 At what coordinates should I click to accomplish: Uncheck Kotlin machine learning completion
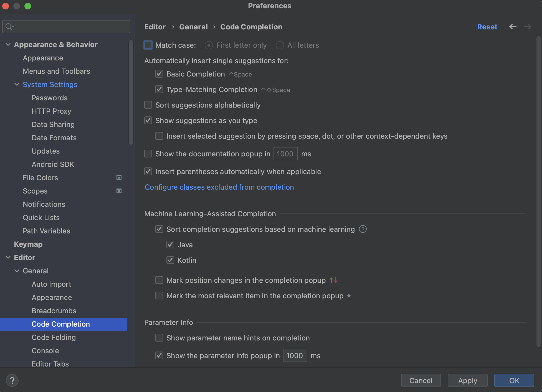(170, 260)
